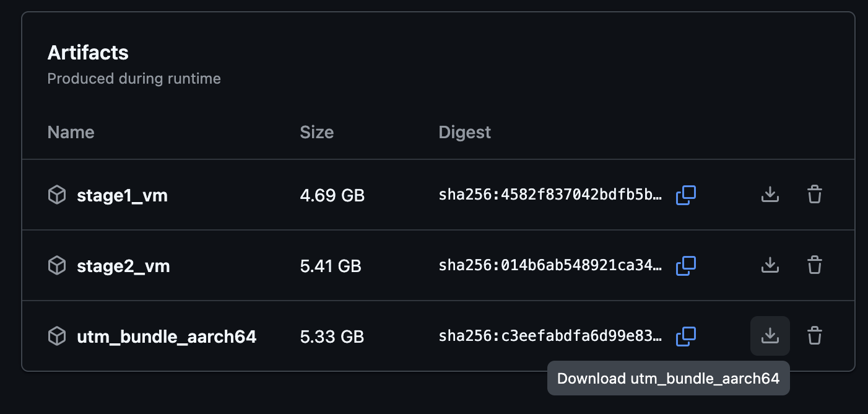Click the package icon beside stage2_vm
This screenshot has height=414, width=868.
57,266
